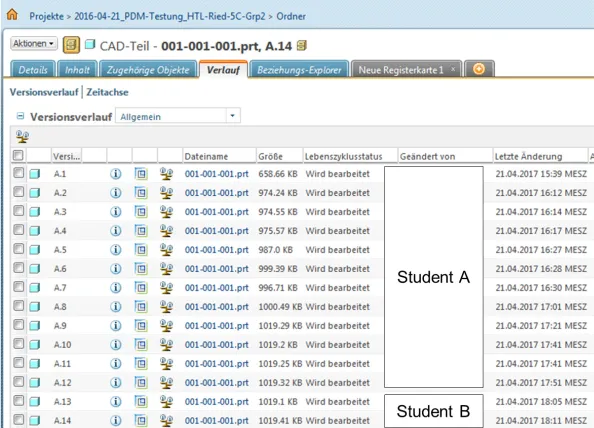Check the box for version A.9
The width and height of the screenshot is (594, 428).
point(18,325)
